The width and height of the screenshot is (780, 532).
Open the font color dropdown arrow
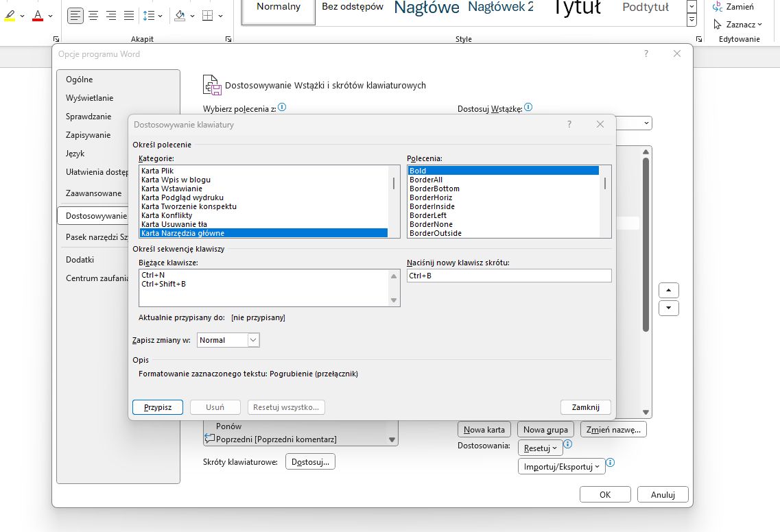(51, 15)
